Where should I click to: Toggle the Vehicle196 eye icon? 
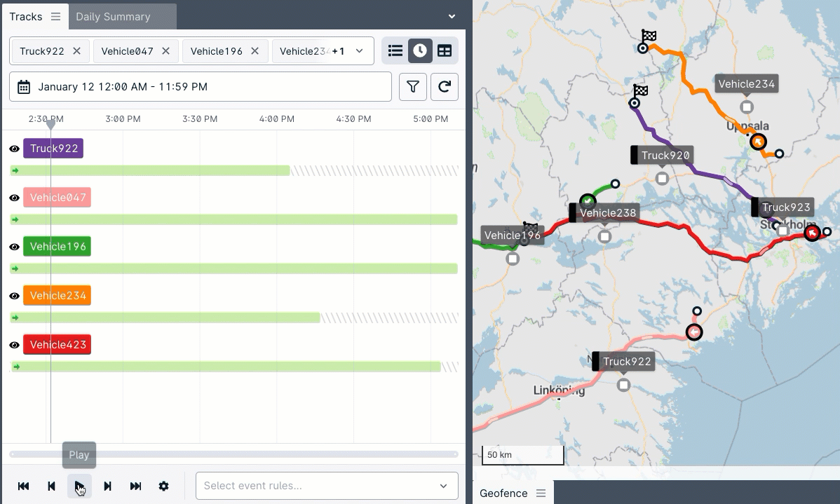click(14, 247)
